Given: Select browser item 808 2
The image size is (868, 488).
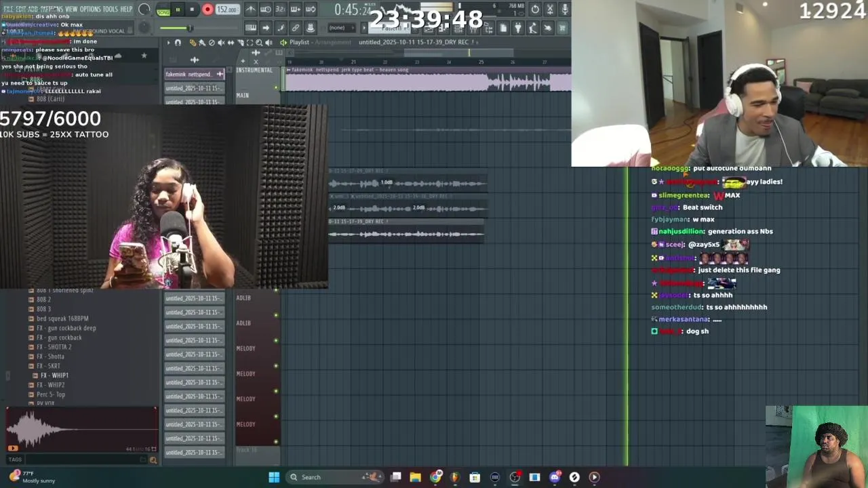Looking at the screenshot, I should click(43, 300).
